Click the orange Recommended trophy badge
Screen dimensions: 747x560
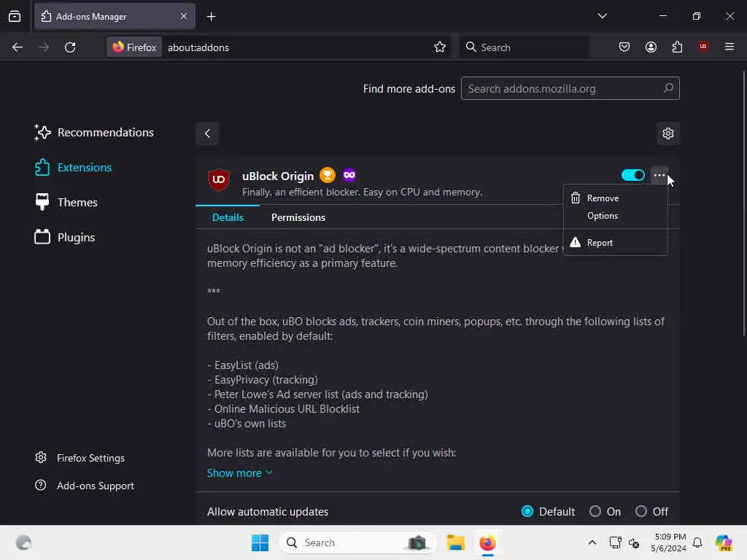(x=328, y=175)
